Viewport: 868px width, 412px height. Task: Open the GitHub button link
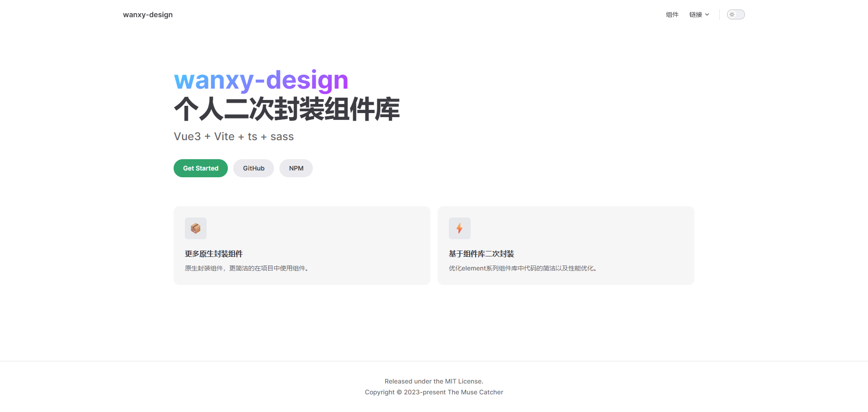[x=254, y=168]
